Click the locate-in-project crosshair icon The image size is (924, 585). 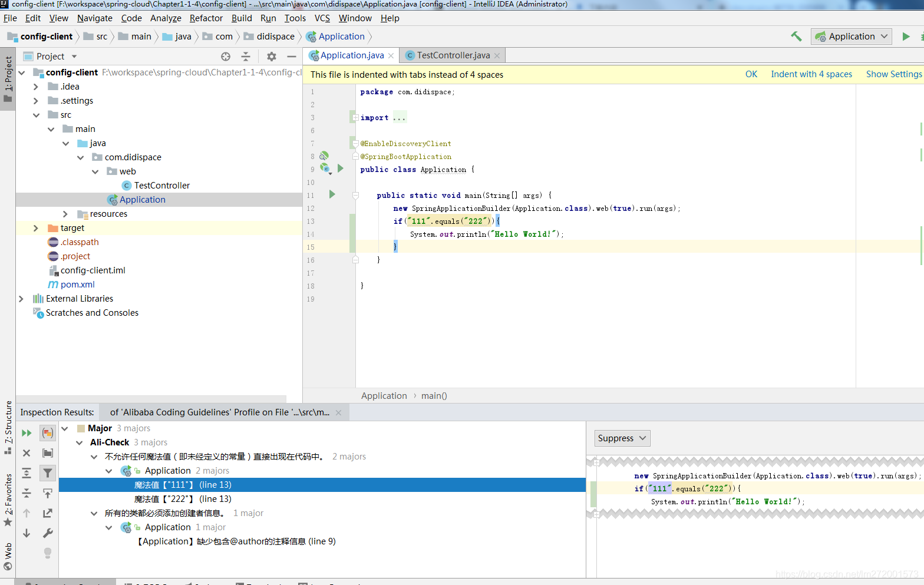pyautogui.click(x=226, y=57)
